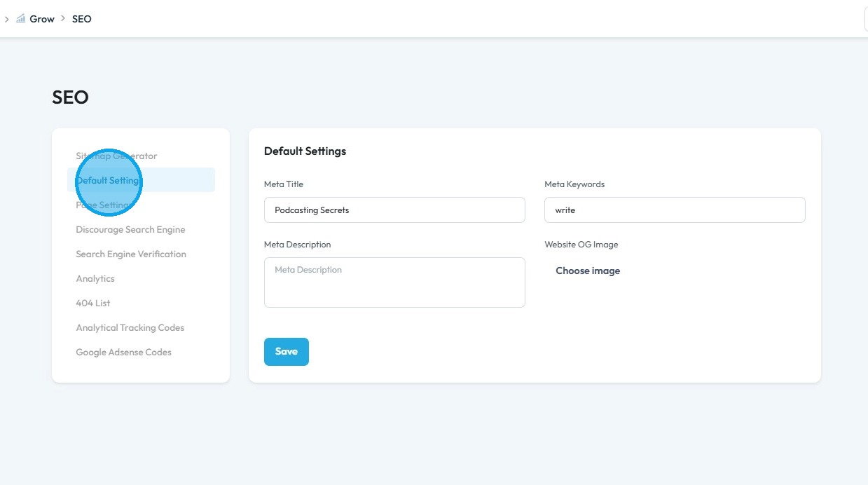Focus the Meta Keywords text field

coord(675,210)
